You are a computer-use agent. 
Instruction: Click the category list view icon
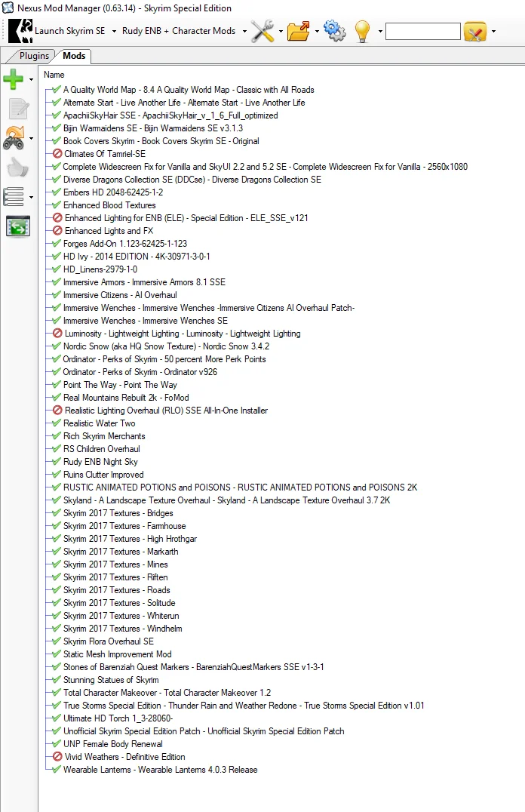tap(14, 197)
